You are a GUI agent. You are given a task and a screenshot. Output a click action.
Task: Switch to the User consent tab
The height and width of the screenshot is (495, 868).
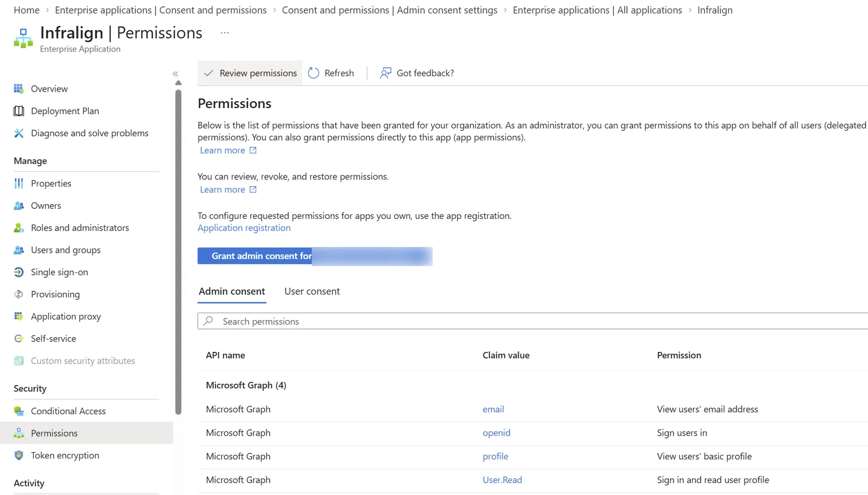pyautogui.click(x=312, y=291)
